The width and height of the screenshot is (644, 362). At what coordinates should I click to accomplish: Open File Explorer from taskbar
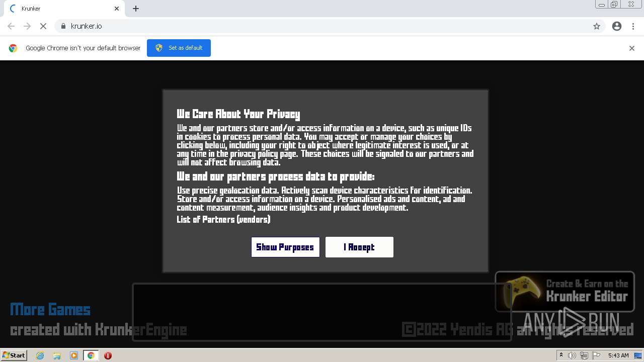[x=57, y=355]
